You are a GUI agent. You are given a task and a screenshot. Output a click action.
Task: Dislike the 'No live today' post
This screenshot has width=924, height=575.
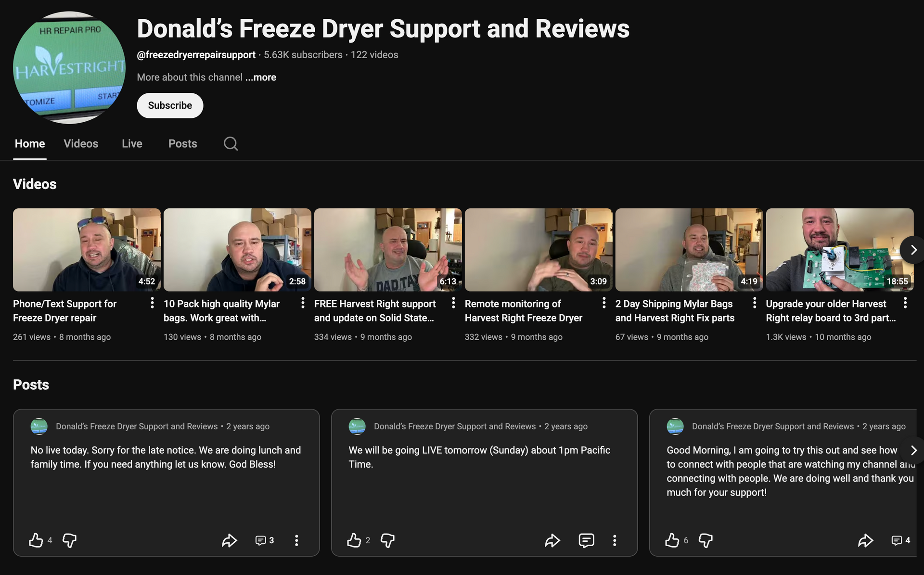pyautogui.click(x=70, y=540)
